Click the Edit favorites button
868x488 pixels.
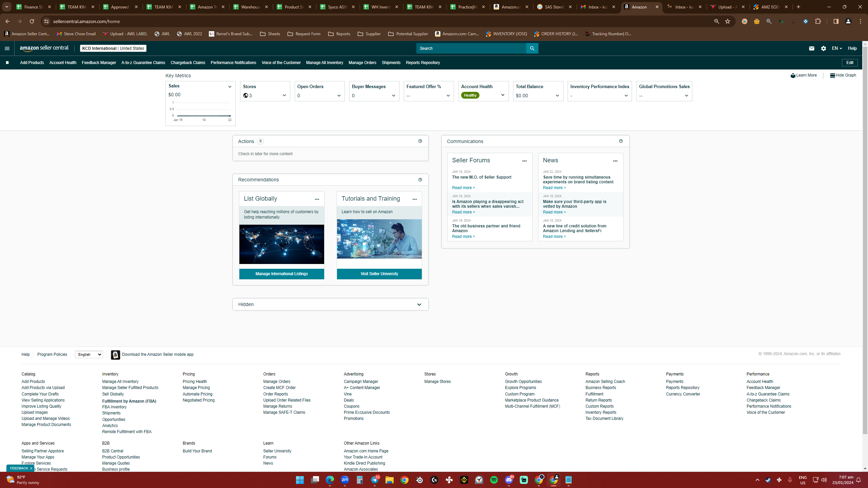850,63
